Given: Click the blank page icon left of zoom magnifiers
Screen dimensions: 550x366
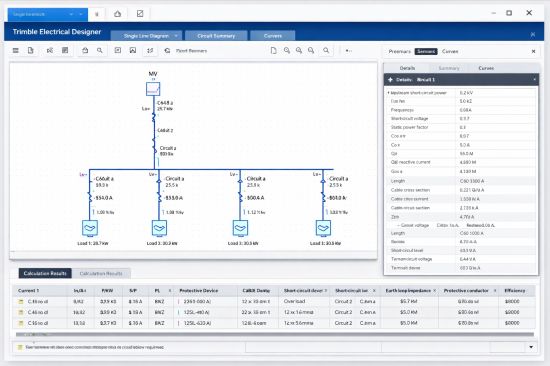Looking at the screenshot, I should point(274,51).
